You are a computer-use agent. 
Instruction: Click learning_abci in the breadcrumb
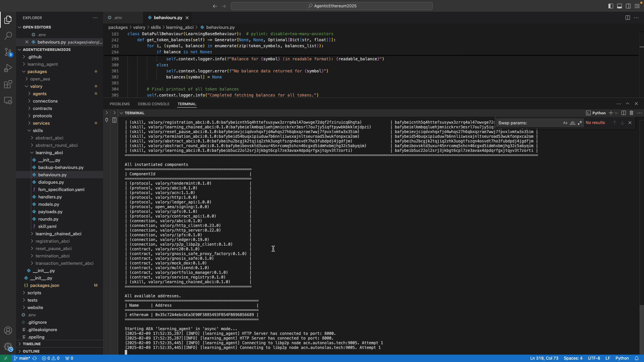pyautogui.click(x=180, y=27)
